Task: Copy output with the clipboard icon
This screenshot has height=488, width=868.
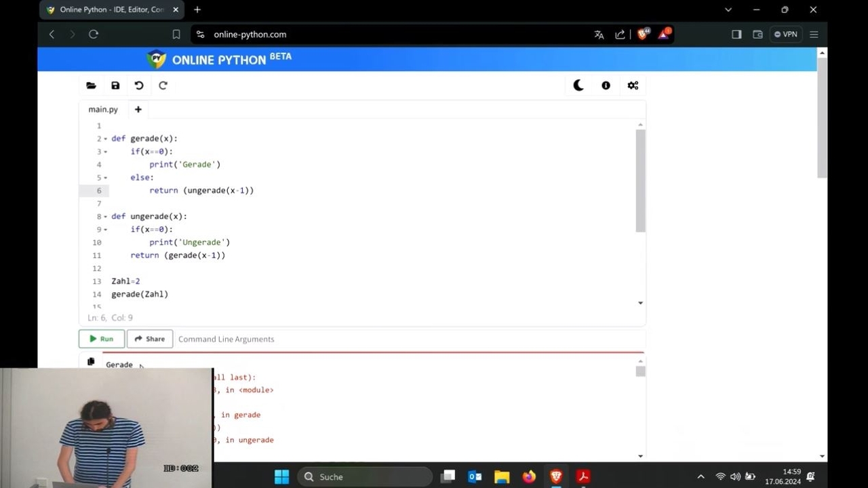Action: [x=91, y=362]
